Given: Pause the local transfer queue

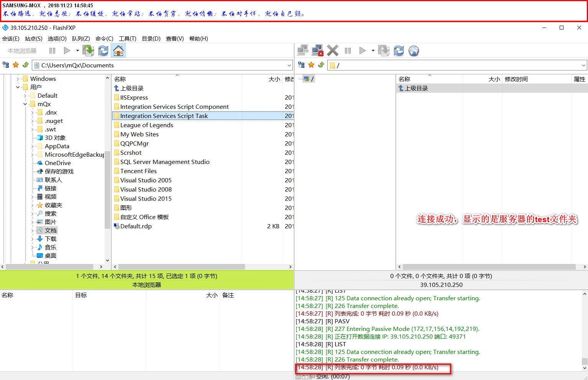Looking at the screenshot, I should [x=52, y=50].
